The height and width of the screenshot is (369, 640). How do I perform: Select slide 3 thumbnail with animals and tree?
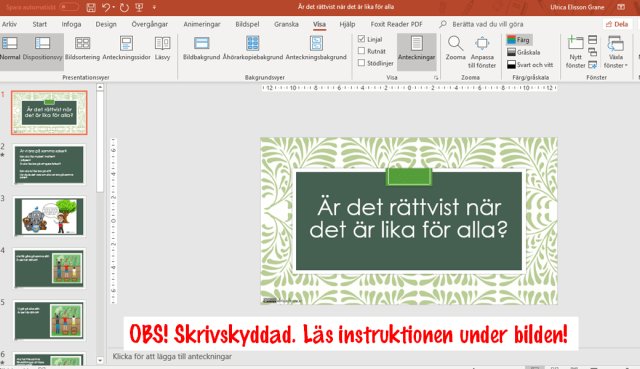(49, 216)
